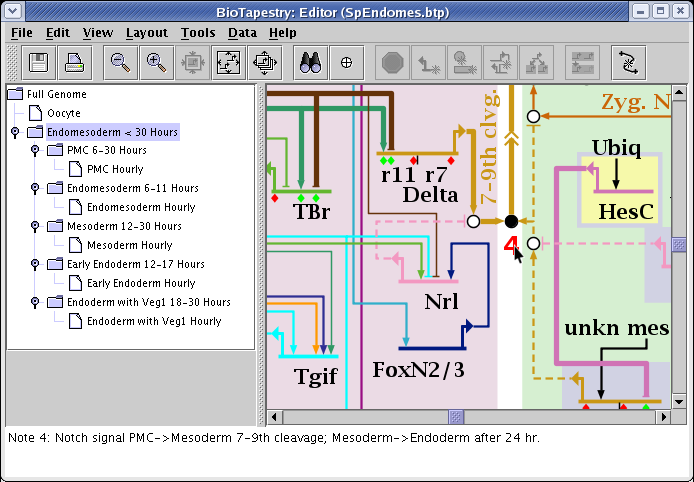Zoom out using the minus magnifier

pyautogui.click(x=120, y=63)
